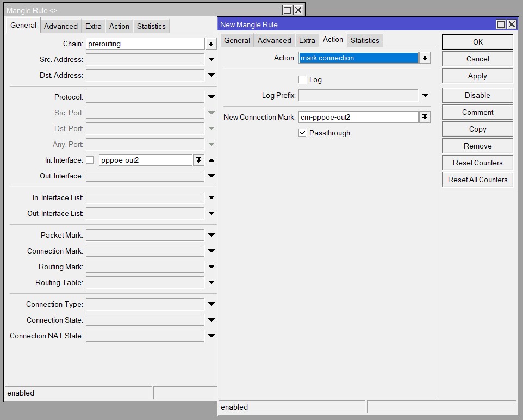Image resolution: width=523 pixels, height=420 pixels.
Task: Maximize the New Mangle Rule window
Action: pos(501,24)
